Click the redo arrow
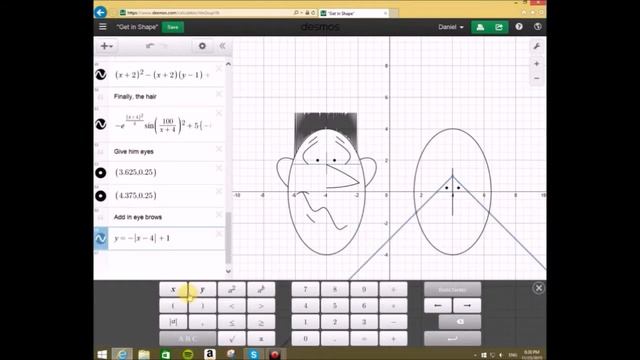Image resolution: width=640 pixels, height=360 pixels. [164, 46]
